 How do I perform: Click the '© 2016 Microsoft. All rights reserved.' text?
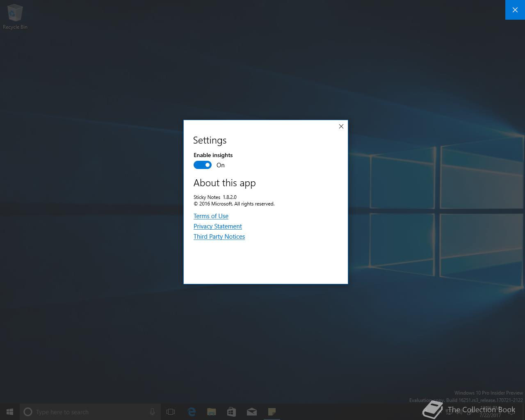[x=234, y=204]
